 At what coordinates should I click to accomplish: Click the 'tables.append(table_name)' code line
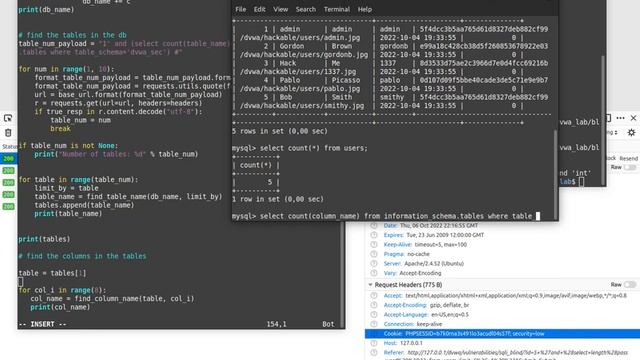click(x=84, y=205)
